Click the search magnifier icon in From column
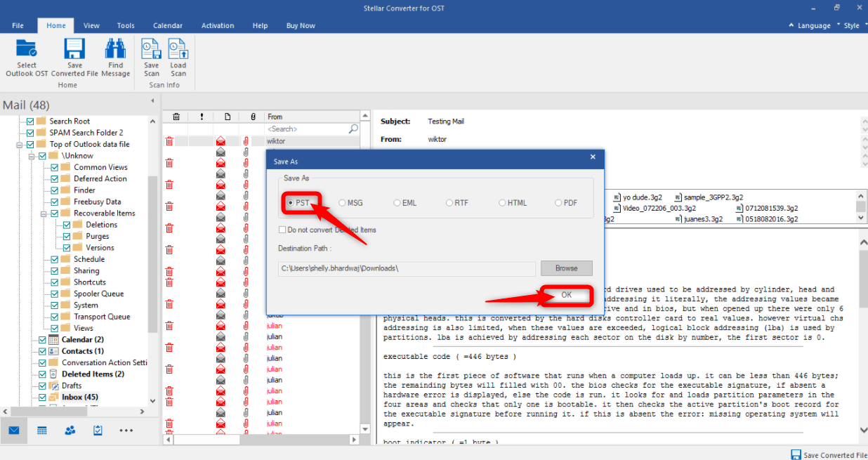 tap(353, 129)
